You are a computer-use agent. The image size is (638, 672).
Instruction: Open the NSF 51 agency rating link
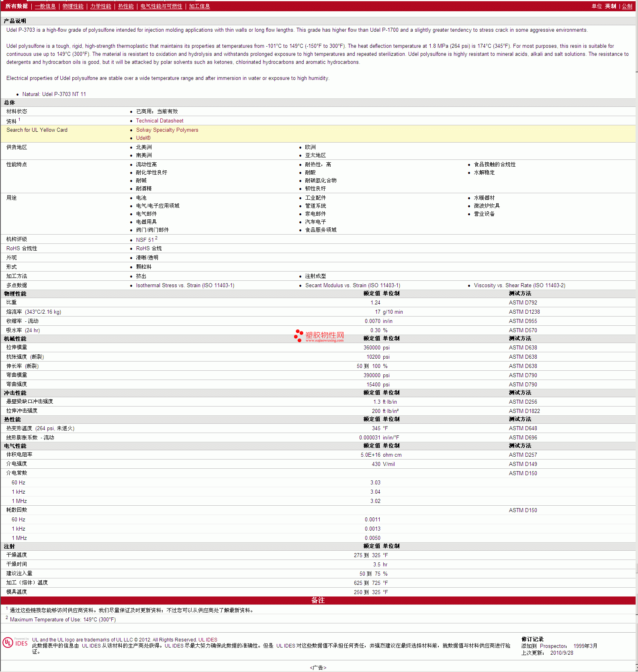point(145,240)
